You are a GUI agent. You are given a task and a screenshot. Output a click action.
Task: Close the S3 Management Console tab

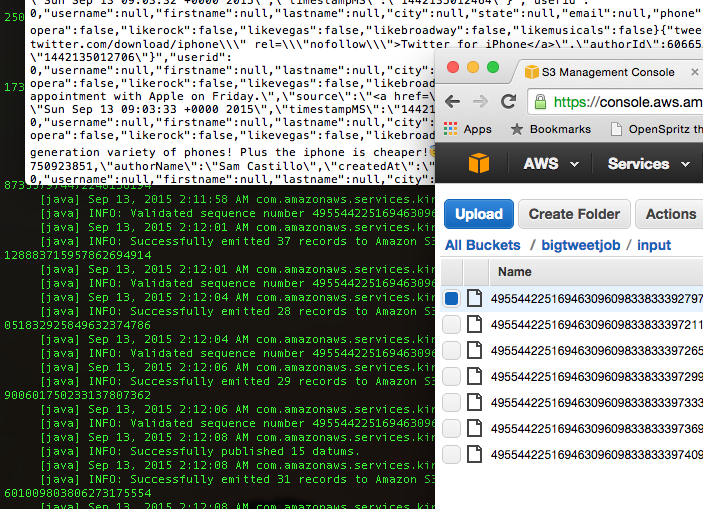(x=694, y=72)
